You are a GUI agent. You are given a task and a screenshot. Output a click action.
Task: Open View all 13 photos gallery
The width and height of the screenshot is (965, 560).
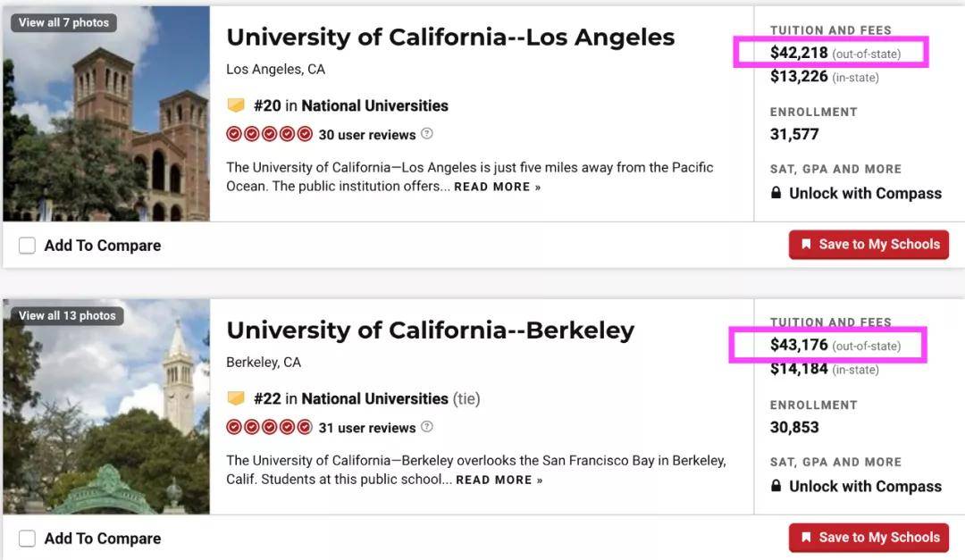click(x=67, y=315)
